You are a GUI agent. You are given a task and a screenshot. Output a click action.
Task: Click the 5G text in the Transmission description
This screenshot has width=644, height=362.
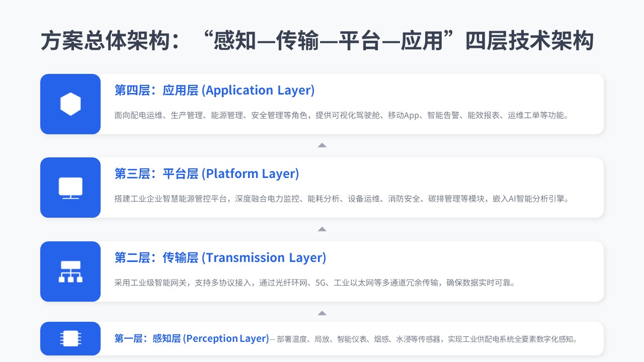pyautogui.click(x=320, y=283)
